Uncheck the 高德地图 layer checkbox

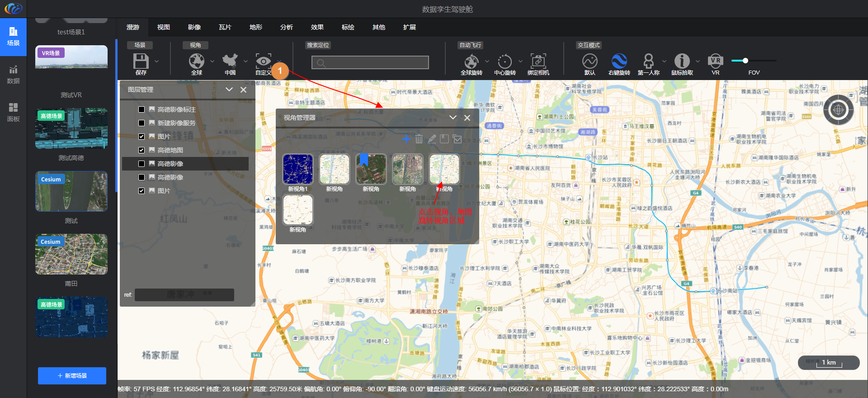[x=142, y=150]
